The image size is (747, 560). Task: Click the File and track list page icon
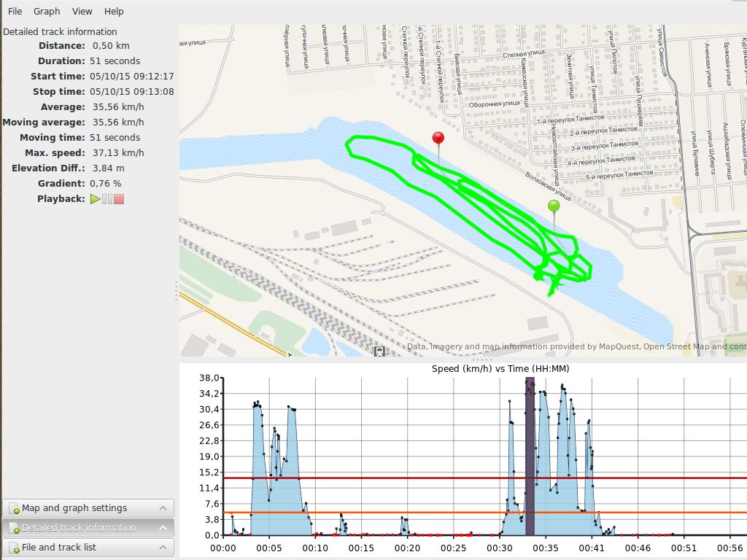click(14, 548)
